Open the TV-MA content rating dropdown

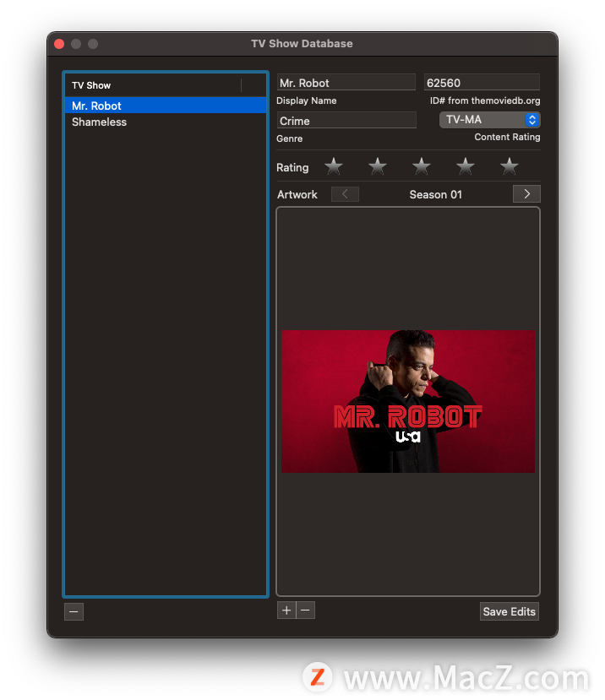490,120
